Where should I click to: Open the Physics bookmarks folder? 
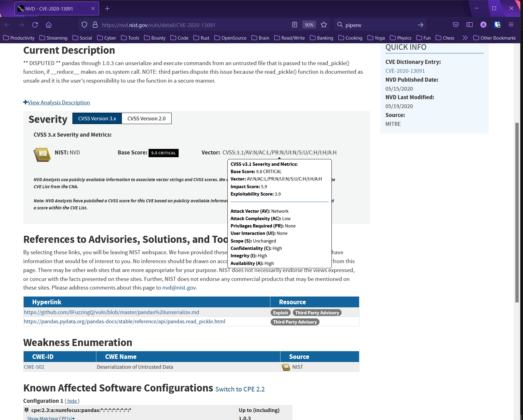(401, 38)
